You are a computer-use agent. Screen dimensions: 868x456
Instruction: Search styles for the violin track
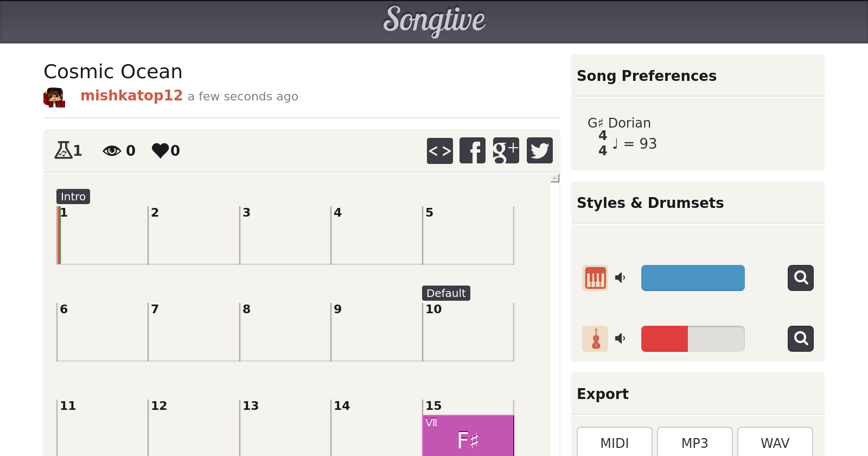pyautogui.click(x=800, y=339)
